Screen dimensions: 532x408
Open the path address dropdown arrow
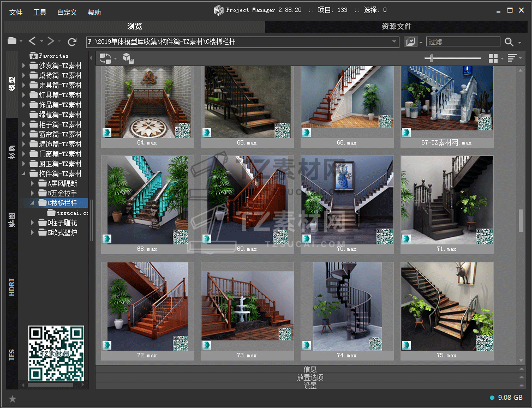point(395,42)
